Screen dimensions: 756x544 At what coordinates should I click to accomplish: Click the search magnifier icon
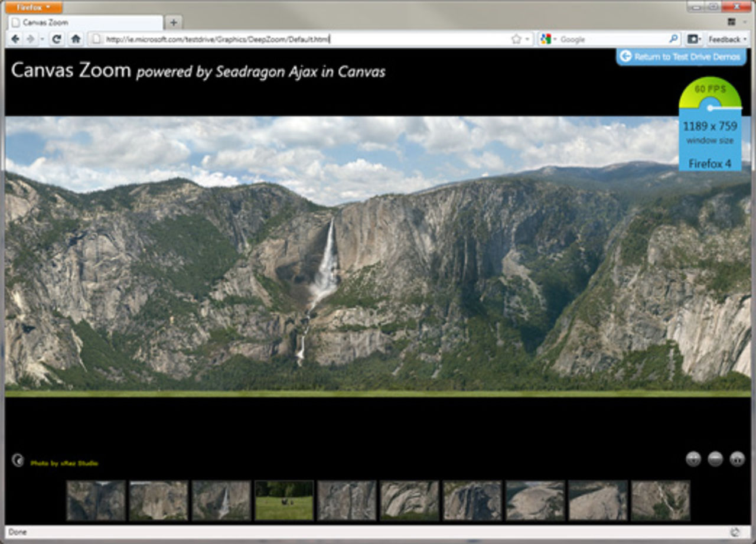673,39
